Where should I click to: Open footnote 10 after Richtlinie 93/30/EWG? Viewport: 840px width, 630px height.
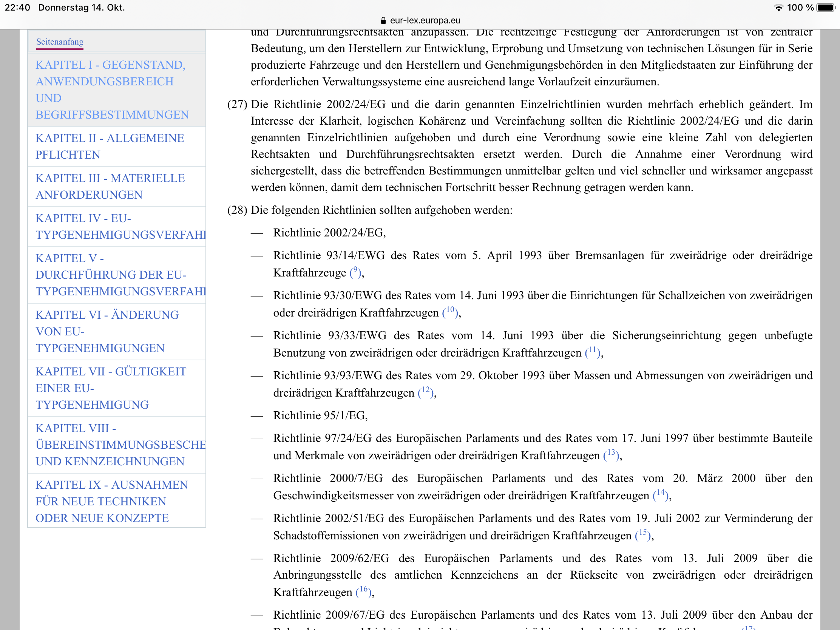450,312
